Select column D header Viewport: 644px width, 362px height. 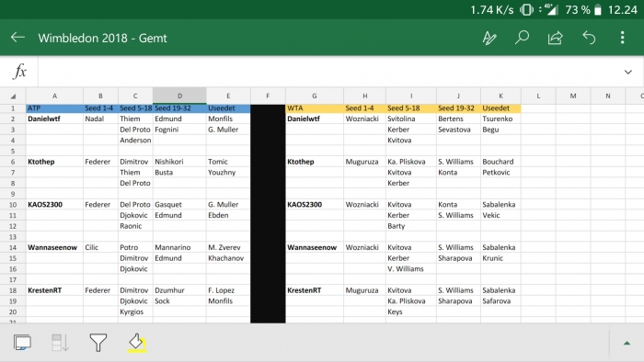pos(179,96)
